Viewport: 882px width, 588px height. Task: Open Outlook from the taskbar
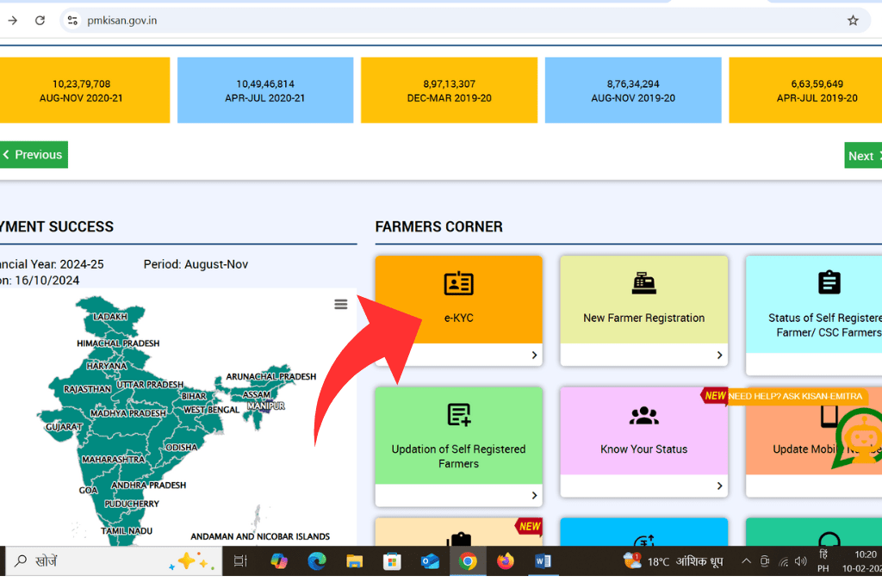click(x=430, y=561)
